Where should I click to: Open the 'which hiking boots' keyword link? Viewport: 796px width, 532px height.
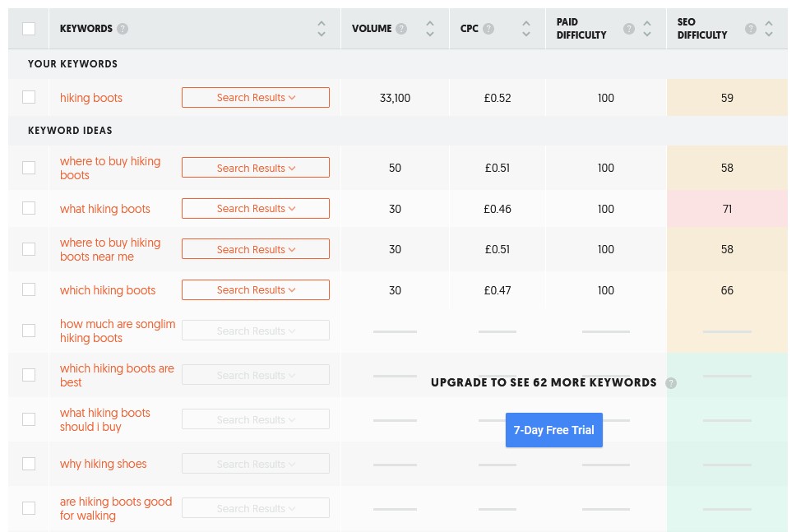(108, 290)
